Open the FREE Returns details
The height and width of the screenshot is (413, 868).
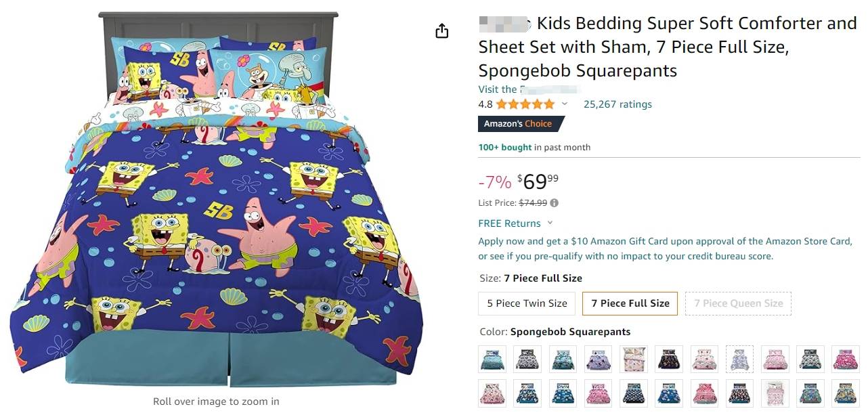click(509, 223)
